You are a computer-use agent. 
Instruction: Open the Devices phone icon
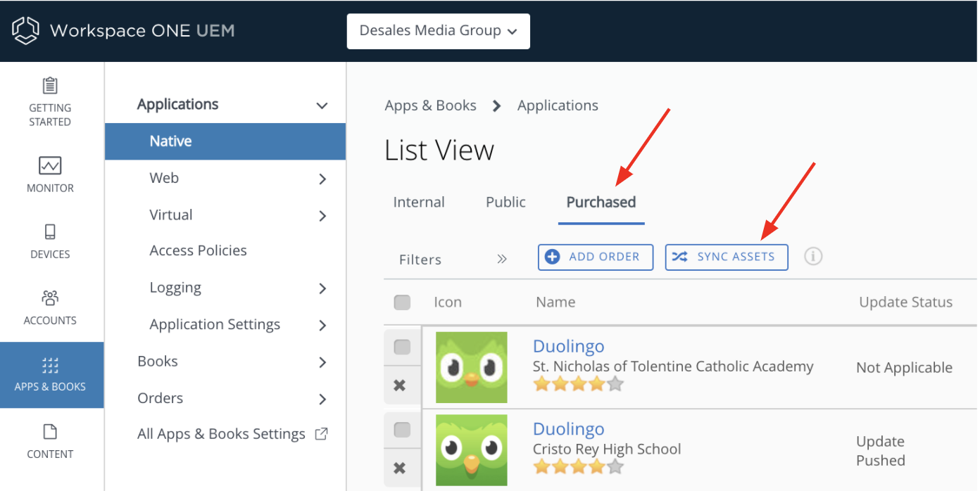(x=50, y=232)
